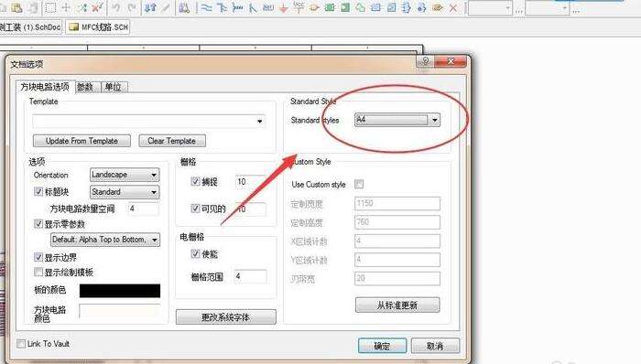Select the Place Bus Entry tool
The image size is (641, 364).
[253, 7]
